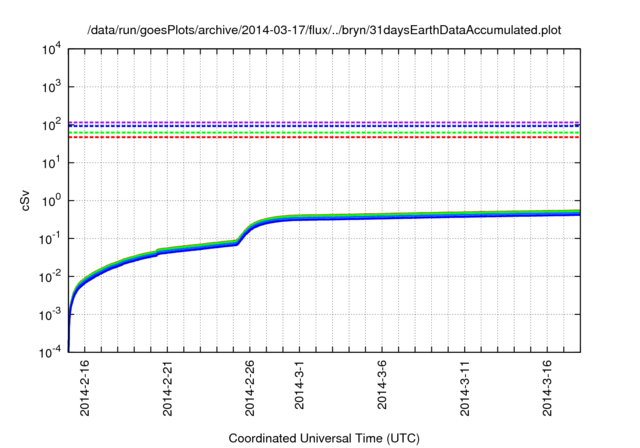Click the 10^-4 y-axis tick label
This screenshot has height=448, width=640.
pos(51,352)
